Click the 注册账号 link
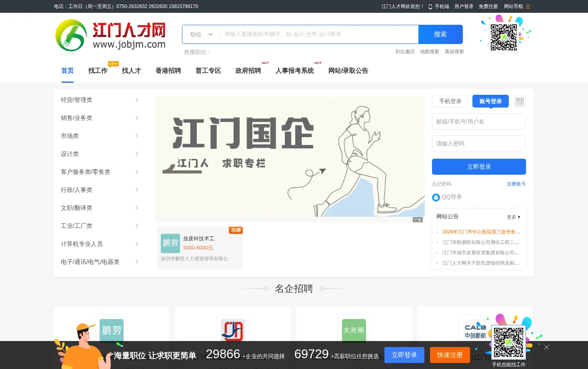Image resolution: width=588 pixels, height=369 pixels. tap(516, 184)
